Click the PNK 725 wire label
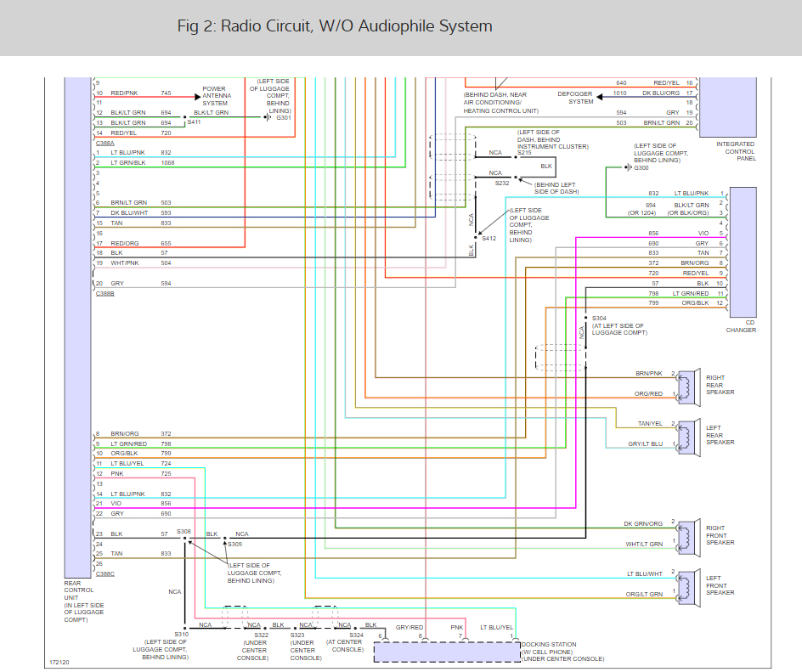This screenshot has width=802, height=672. point(141,473)
